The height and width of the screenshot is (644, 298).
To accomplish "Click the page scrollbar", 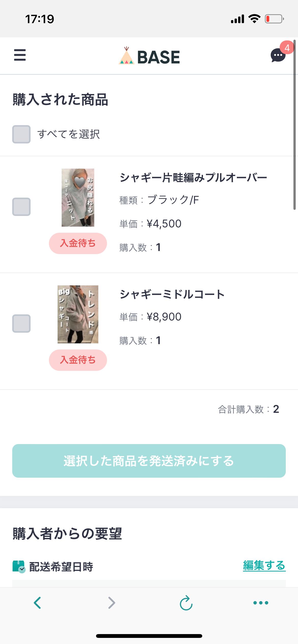I will [294, 125].
